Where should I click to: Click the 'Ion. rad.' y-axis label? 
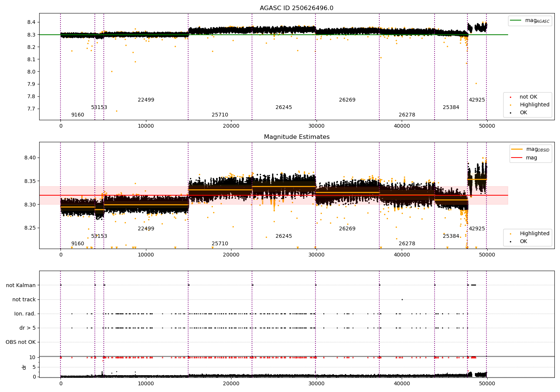pyautogui.click(x=25, y=314)
